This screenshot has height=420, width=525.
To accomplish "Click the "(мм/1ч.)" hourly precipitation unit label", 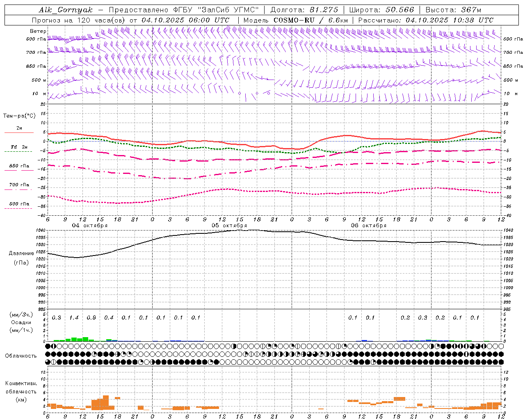I will (21, 330).
